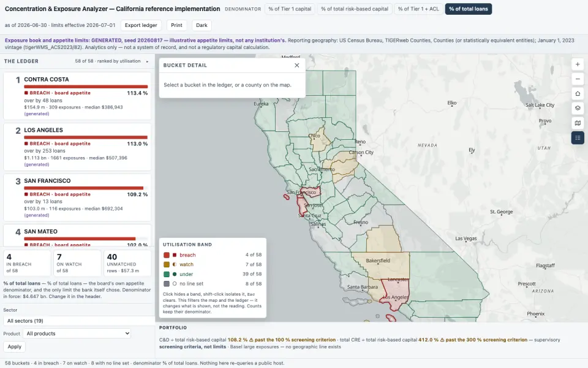Viewport: 588px width, 368px height.
Task: Select % of total loans denominator
Action: pos(469,9)
